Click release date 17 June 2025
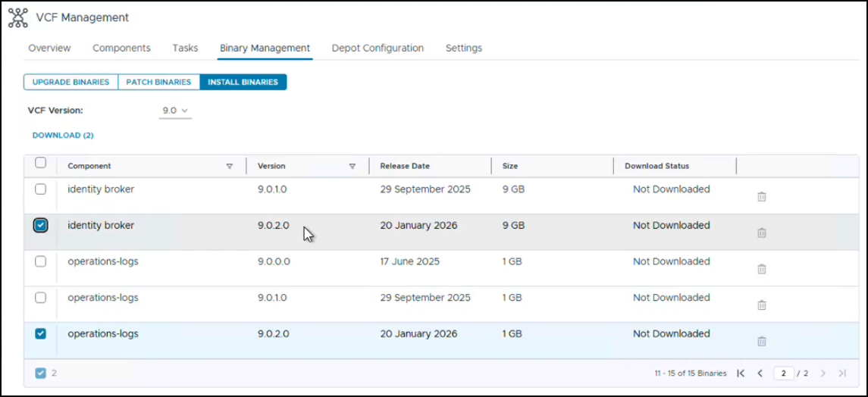 tap(409, 261)
